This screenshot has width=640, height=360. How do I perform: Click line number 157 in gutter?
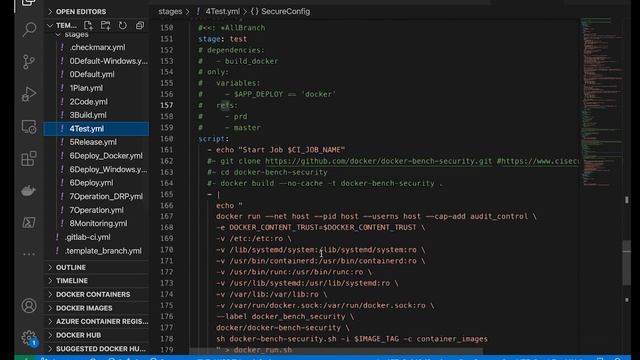(x=167, y=105)
